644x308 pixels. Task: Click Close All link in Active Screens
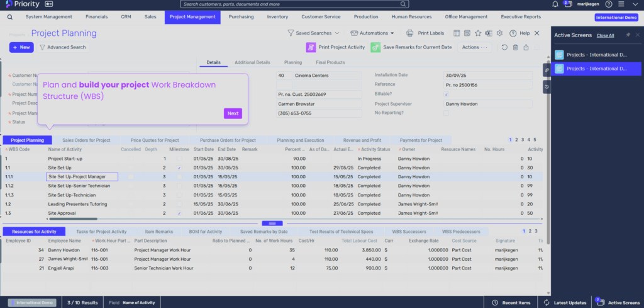click(606, 35)
